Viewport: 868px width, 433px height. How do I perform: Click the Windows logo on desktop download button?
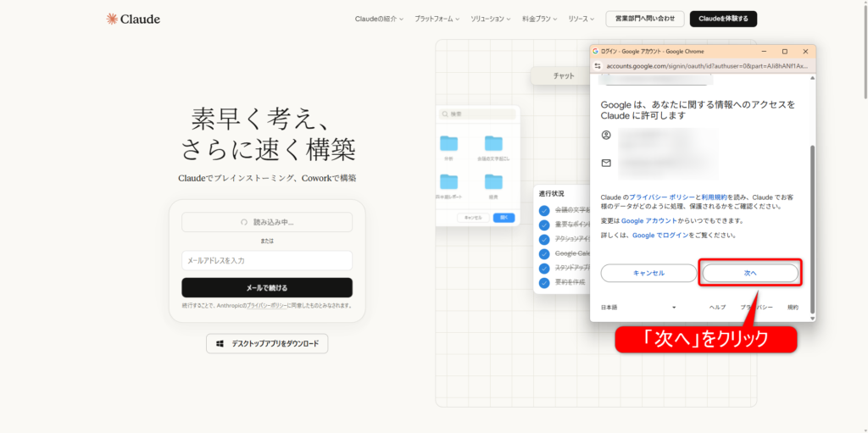click(x=220, y=344)
